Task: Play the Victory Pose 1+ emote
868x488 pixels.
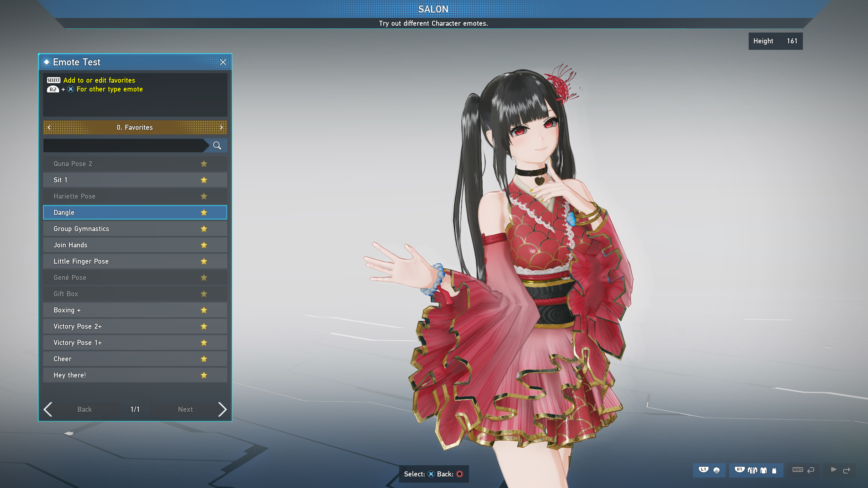Action: pos(135,343)
